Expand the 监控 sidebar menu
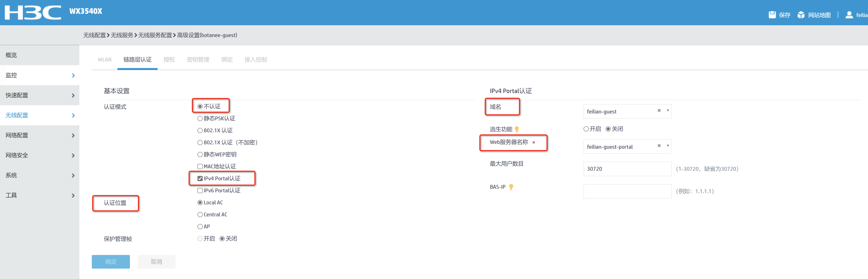868x279 pixels. coord(39,75)
